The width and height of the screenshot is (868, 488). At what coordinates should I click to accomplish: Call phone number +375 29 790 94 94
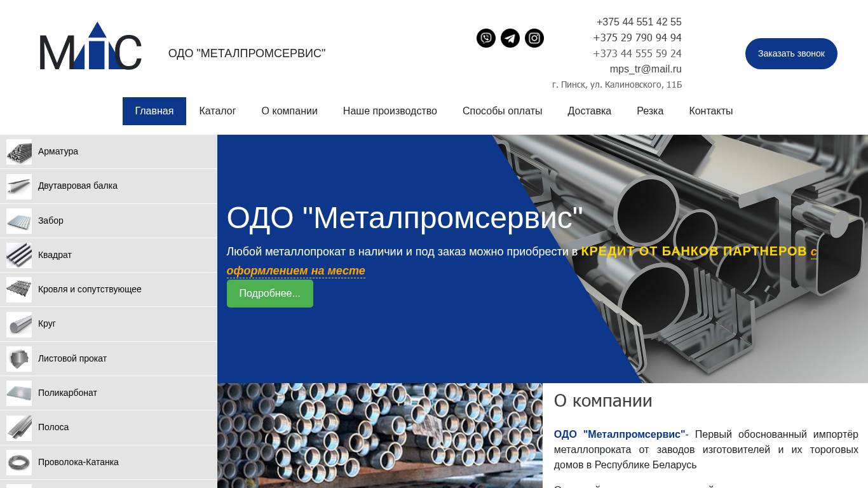637,38
